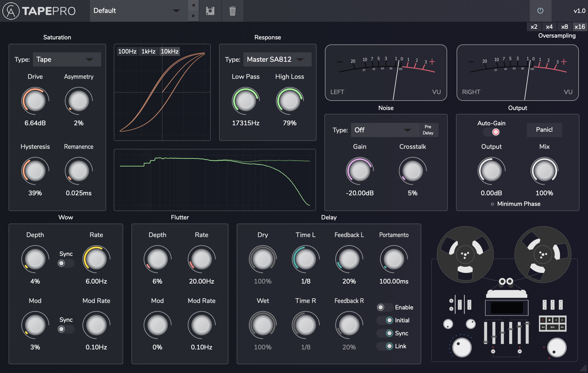Select Minimum Phase mode
Screen dimensions: 588x373
tap(492, 204)
